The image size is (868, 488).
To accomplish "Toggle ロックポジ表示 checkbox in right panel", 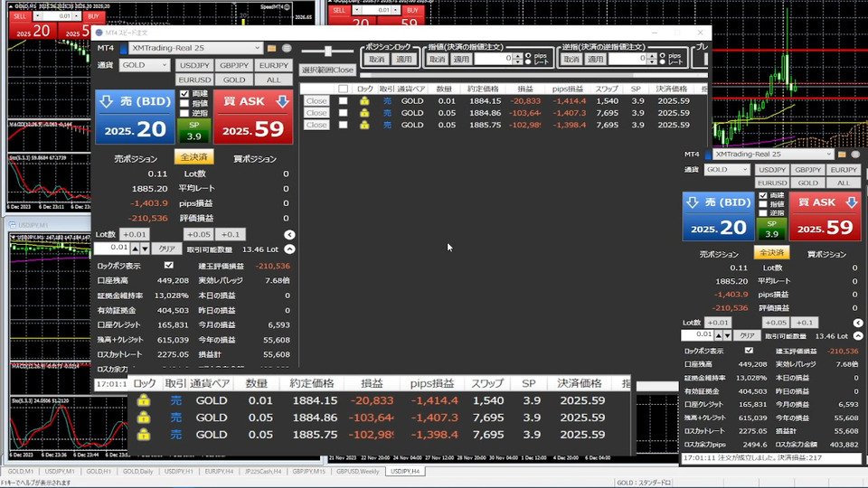I will pyautogui.click(x=749, y=351).
